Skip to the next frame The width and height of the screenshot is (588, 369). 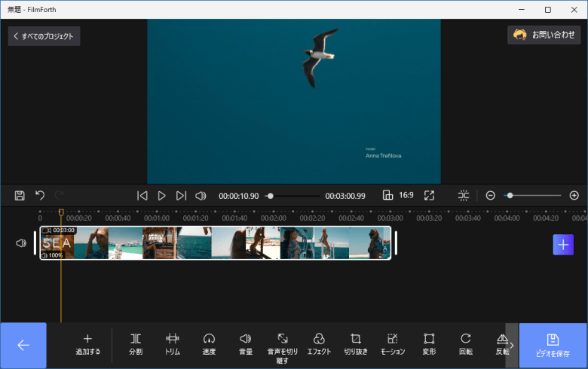[181, 196]
